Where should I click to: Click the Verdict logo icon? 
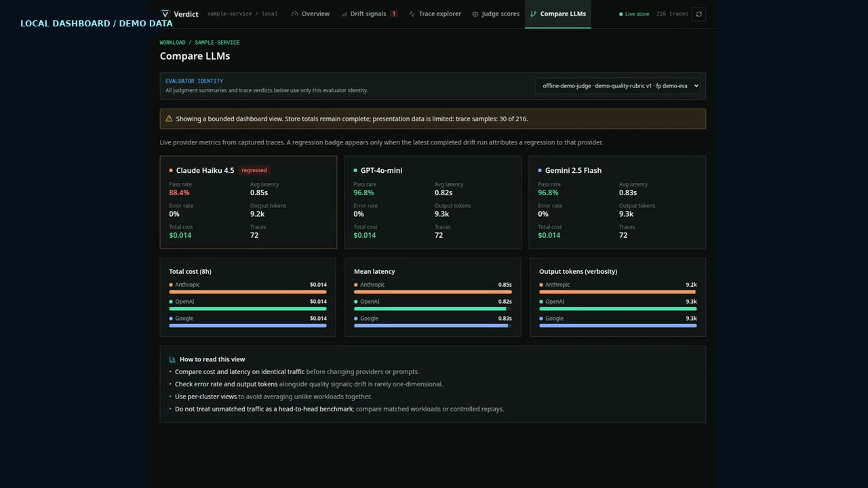(165, 14)
